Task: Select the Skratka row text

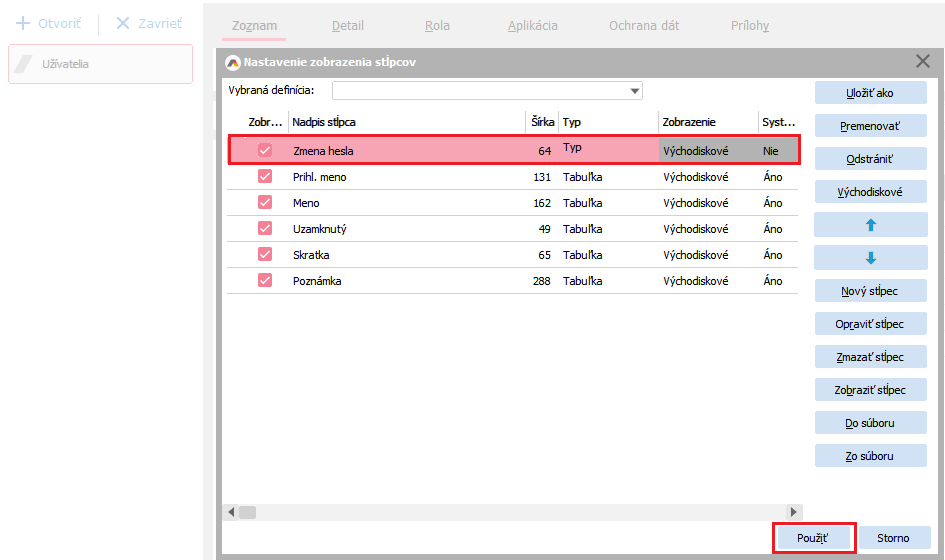Action: (x=311, y=255)
